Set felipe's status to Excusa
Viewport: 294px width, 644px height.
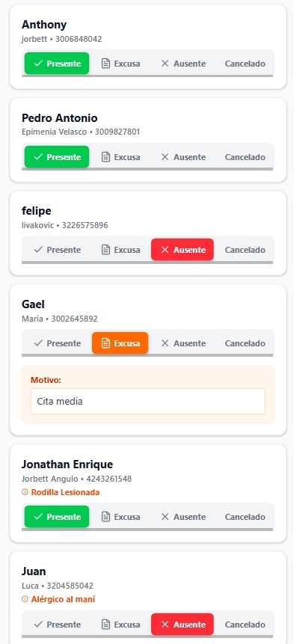(120, 250)
